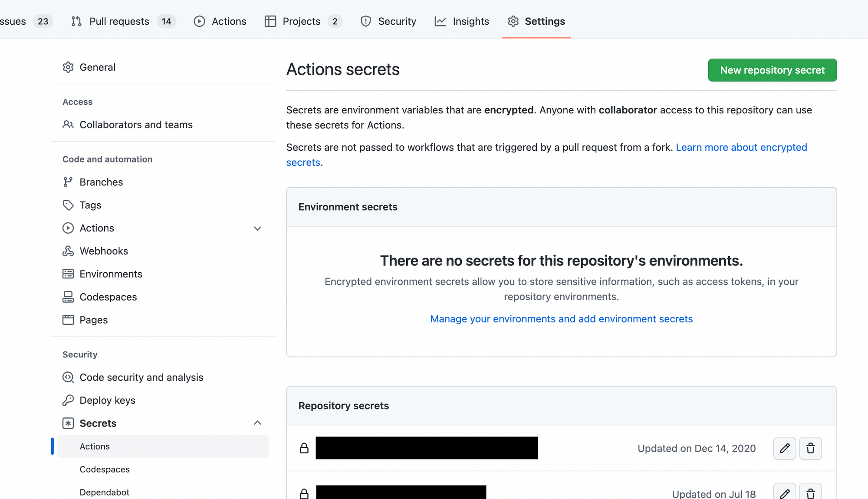Image resolution: width=868 pixels, height=499 pixels.
Task: Open Webhooks settings via its sidebar icon
Action: tap(68, 251)
